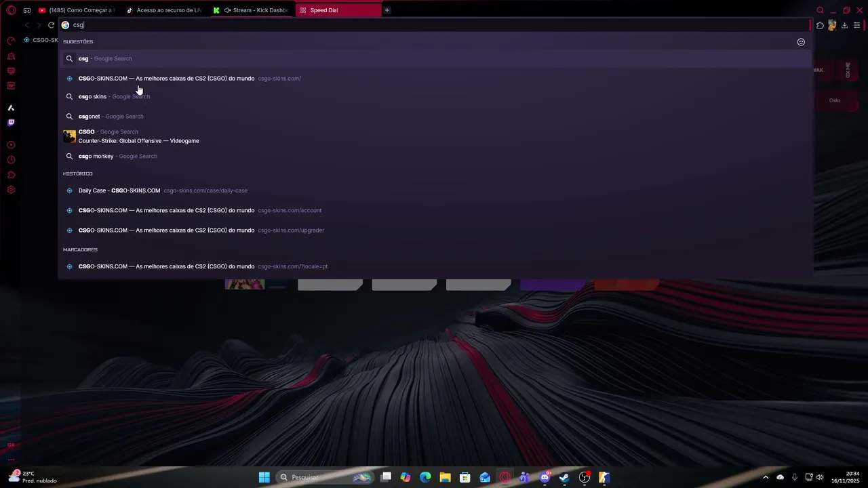
Task: Select CSGO Counter-Strike Videogame suggestion
Action: click(x=434, y=136)
